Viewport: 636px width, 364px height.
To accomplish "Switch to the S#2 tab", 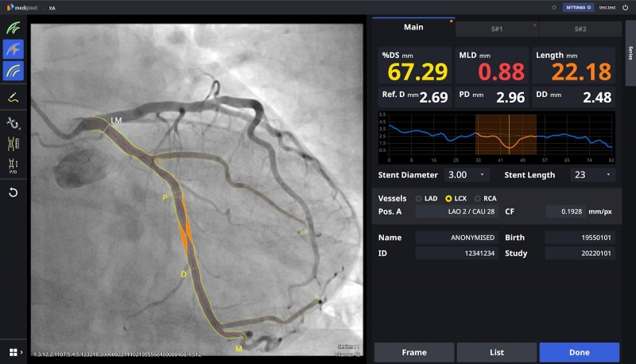I will [580, 29].
